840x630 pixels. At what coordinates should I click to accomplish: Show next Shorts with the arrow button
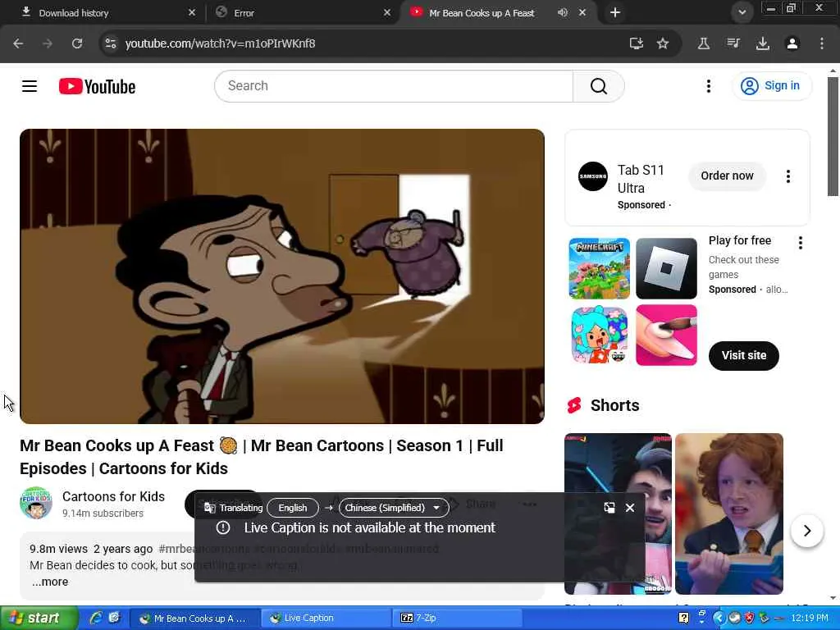click(807, 531)
